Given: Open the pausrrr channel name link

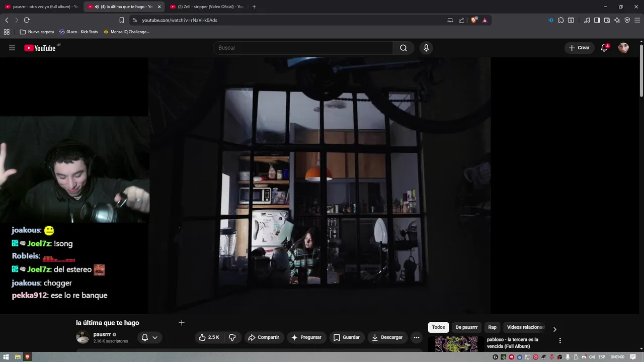Looking at the screenshot, I should 102,334.
